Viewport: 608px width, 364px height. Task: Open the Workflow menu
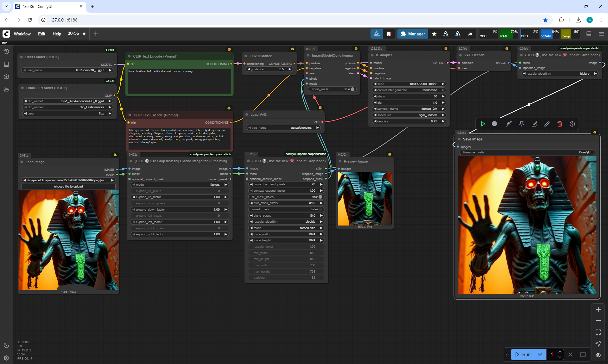click(x=22, y=34)
